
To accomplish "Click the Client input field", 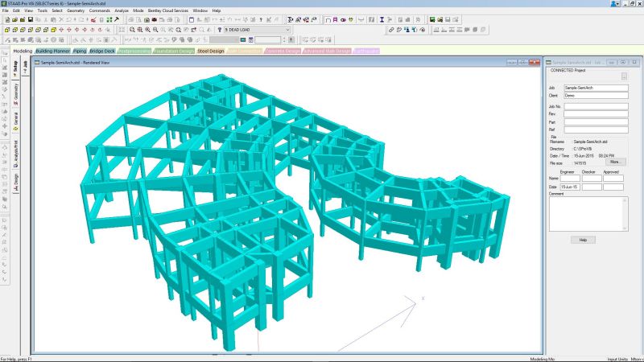I will 595,96.
